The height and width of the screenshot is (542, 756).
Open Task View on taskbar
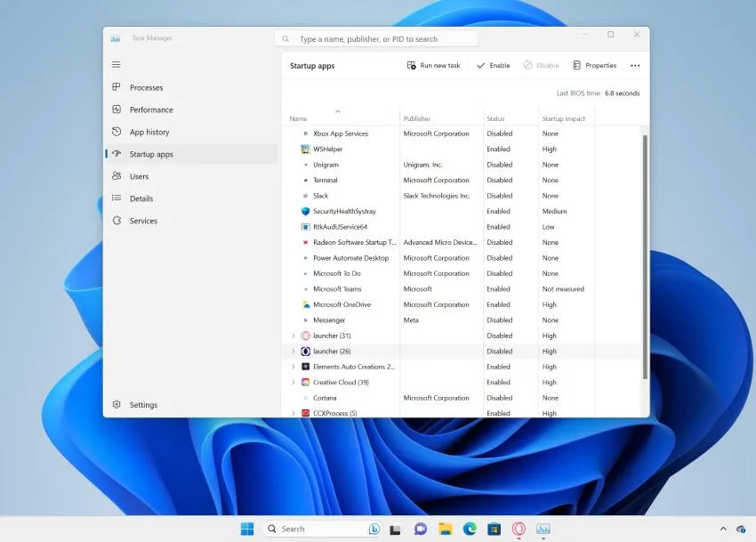coord(396,529)
